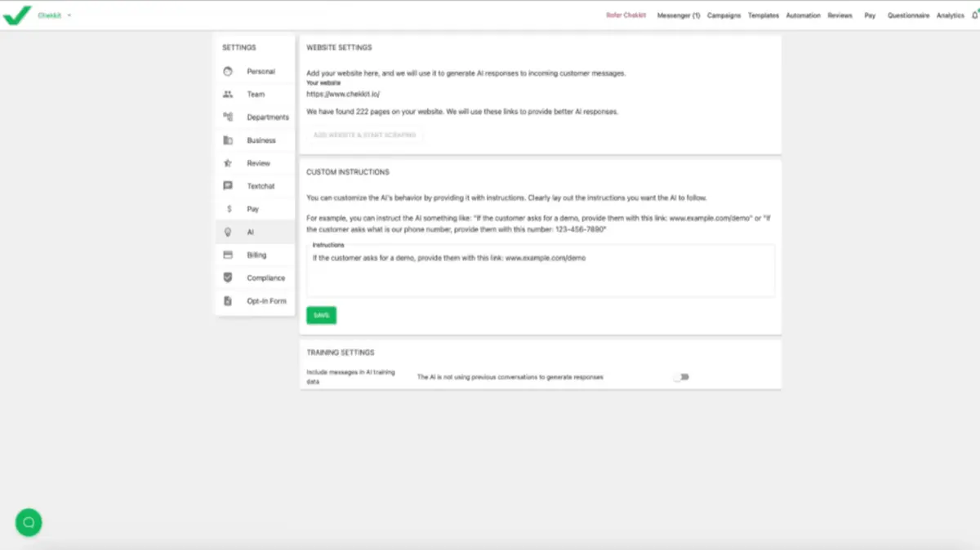Open the Questionnaire page
980x550 pixels.
(908, 16)
